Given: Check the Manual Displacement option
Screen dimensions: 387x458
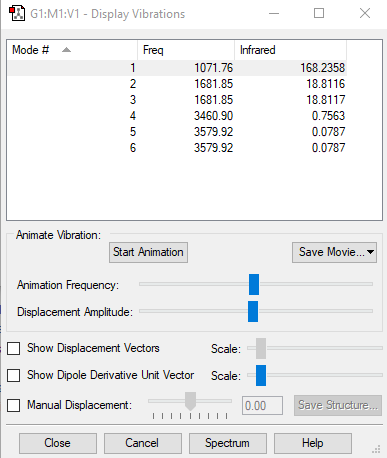Looking at the screenshot, I should 14,405.
